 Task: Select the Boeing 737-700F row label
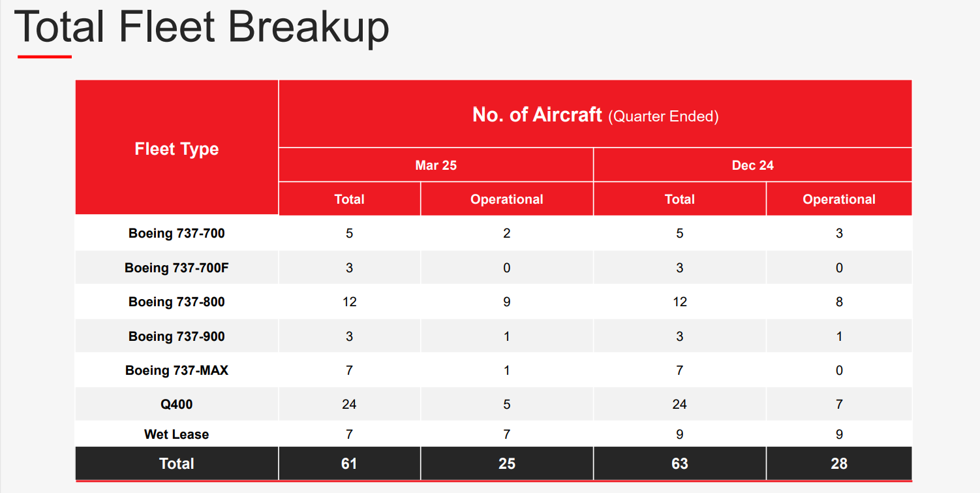click(x=177, y=268)
